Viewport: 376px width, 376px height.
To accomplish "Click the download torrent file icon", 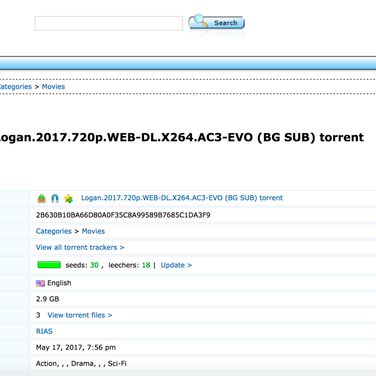I will 41,198.
